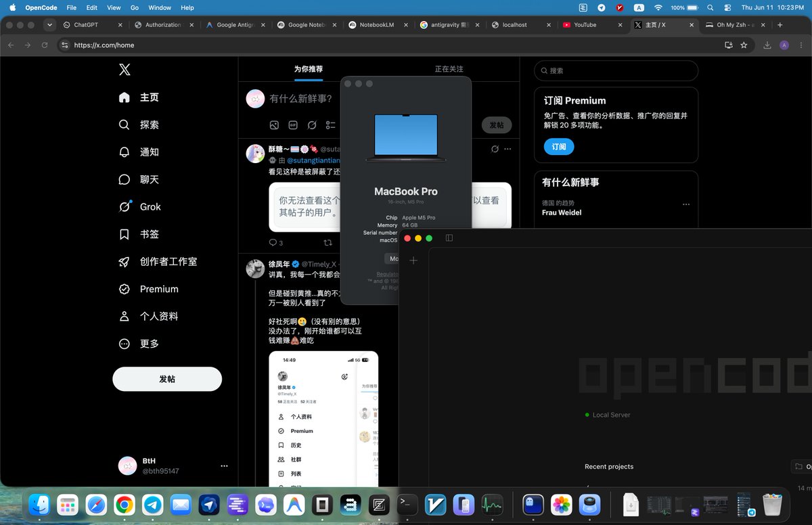Click the Chrome address bar URL
This screenshot has width=812, height=525.
tap(104, 45)
